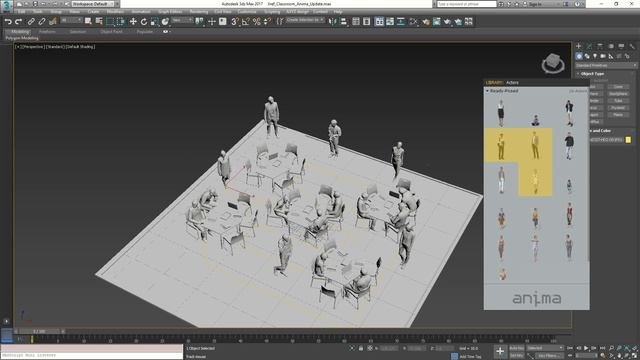Viewport: 640px width, 360px height.
Task: Toggle Spinner Snap
Action: tap(267, 22)
